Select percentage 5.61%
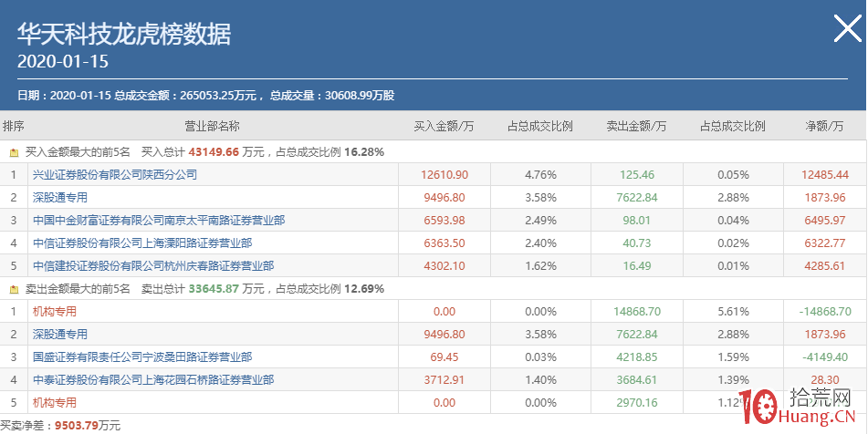Viewport: 868px width, 434px height. (734, 312)
